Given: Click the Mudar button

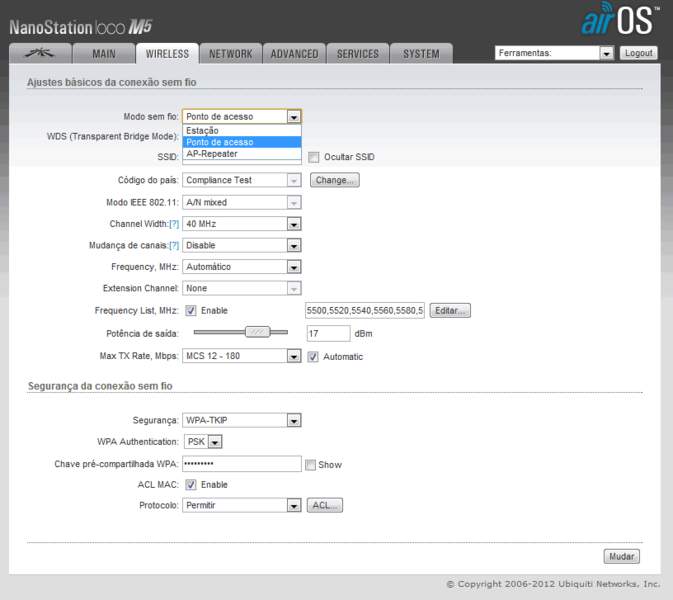Looking at the screenshot, I should (621, 557).
